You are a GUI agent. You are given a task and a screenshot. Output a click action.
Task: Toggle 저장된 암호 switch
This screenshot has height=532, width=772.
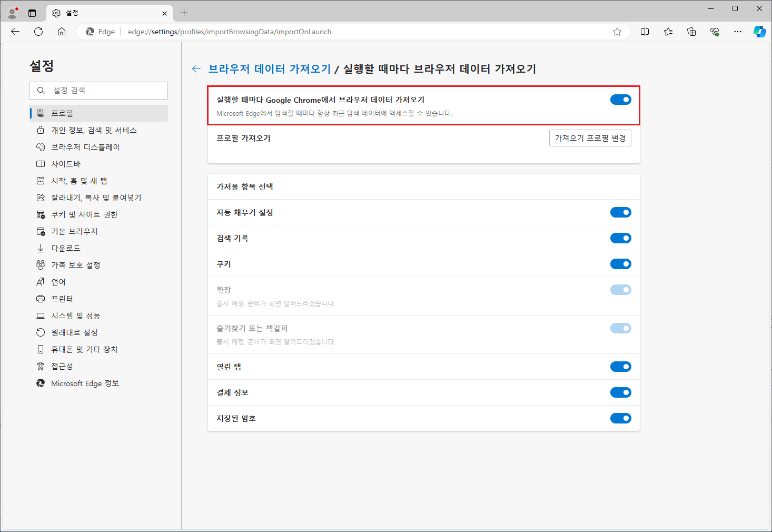point(621,418)
